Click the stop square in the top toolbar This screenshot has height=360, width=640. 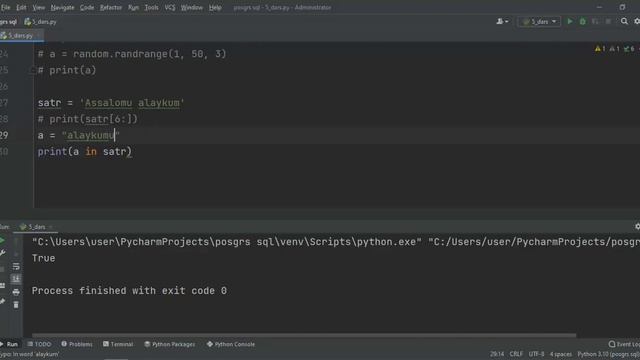coord(608,21)
